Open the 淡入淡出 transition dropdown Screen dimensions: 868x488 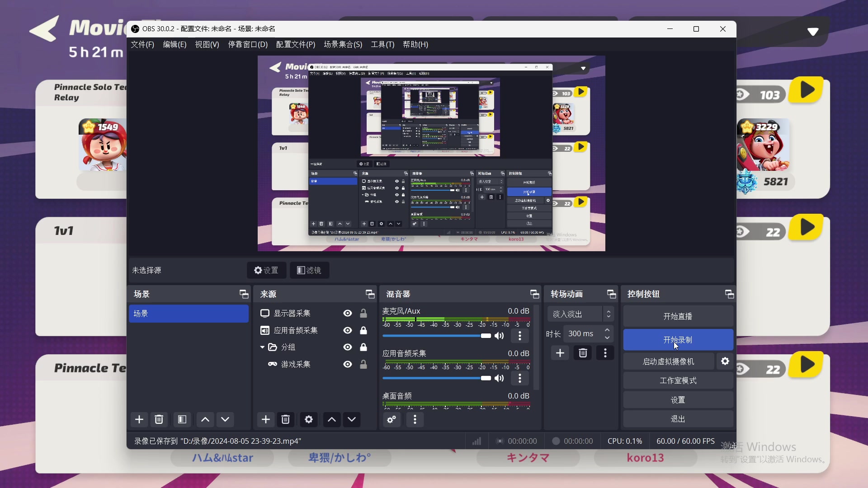pyautogui.click(x=580, y=314)
